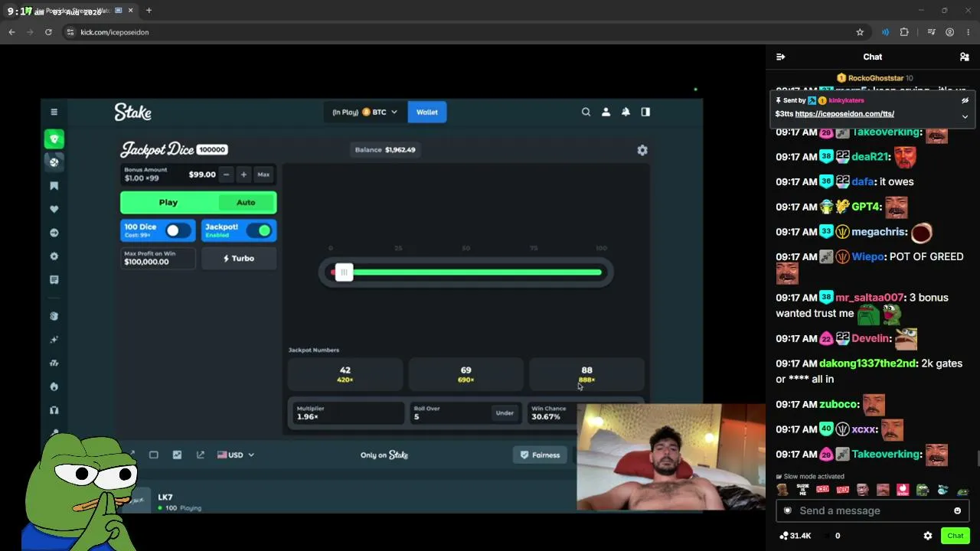Insert the tinder emote from quick emotes

903,490
